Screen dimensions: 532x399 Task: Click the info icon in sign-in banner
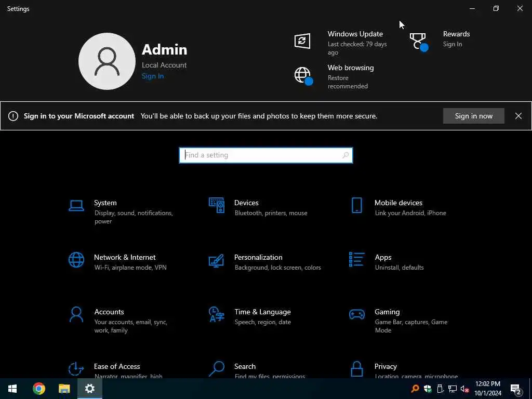pos(13,116)
